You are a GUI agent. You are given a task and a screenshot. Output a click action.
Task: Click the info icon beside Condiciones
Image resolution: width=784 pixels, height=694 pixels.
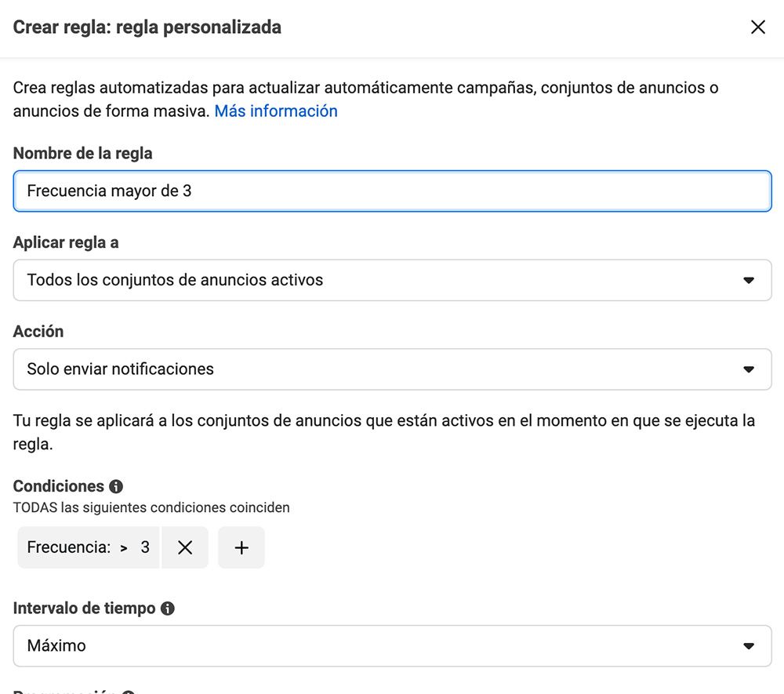pyautogui.click(x=116, y=486)
